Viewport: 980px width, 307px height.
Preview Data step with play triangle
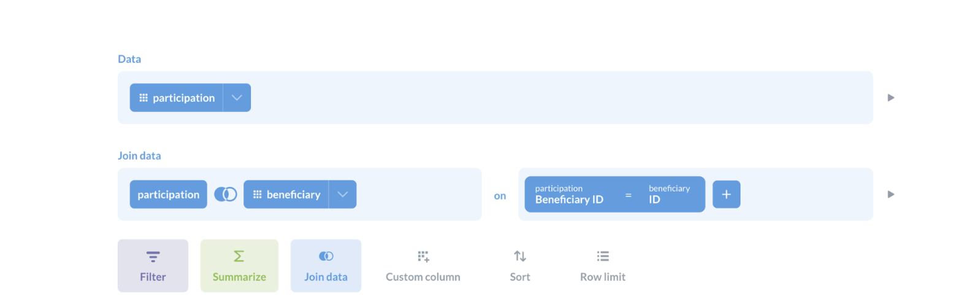click(890, 98)
